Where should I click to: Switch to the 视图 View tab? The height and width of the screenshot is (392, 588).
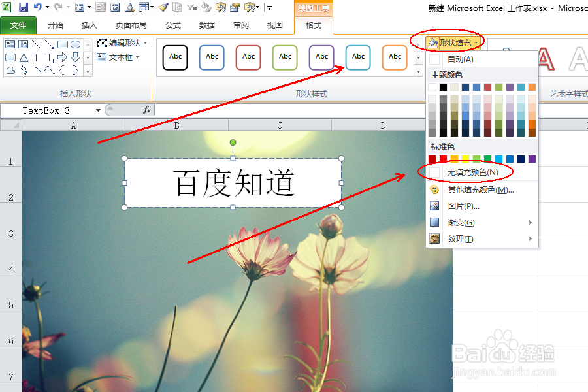(274, 25)
